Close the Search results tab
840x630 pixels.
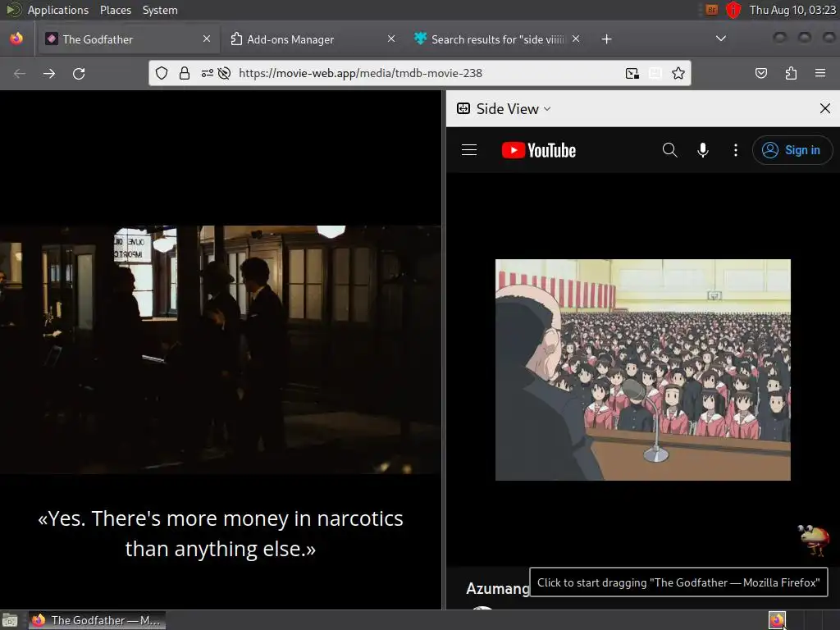[575, 39]
